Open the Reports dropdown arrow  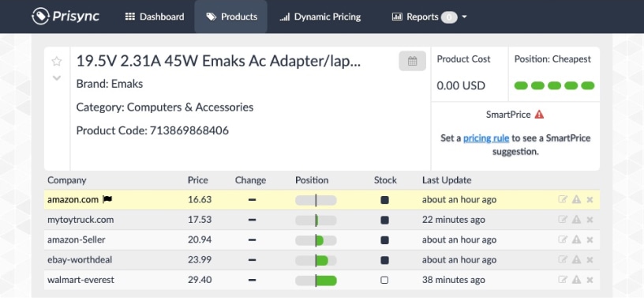point(464,17)
